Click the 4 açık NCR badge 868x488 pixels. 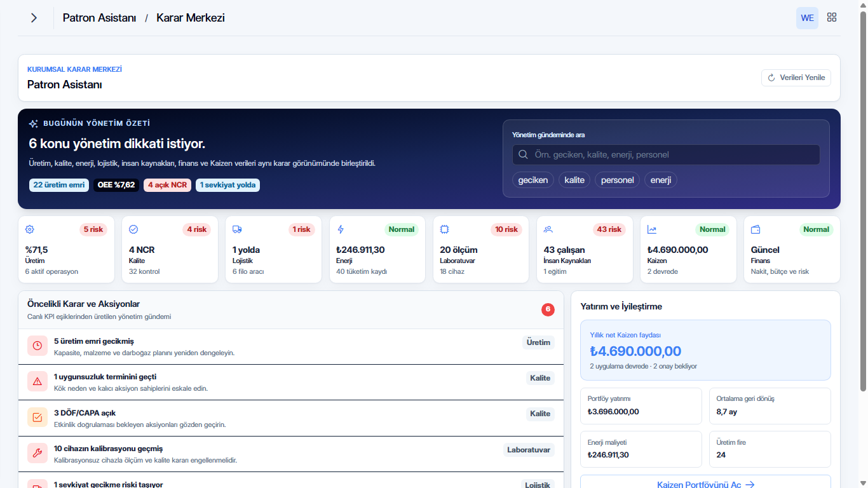pos(167,185)
